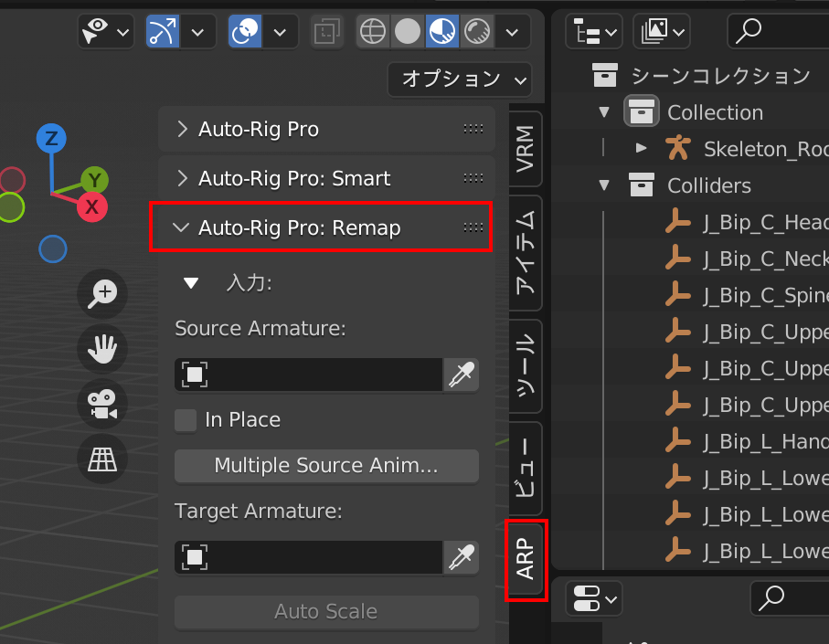Switch to solid shading mode
This screenshot has width=829, height=644.
click(x=408, y=32)
